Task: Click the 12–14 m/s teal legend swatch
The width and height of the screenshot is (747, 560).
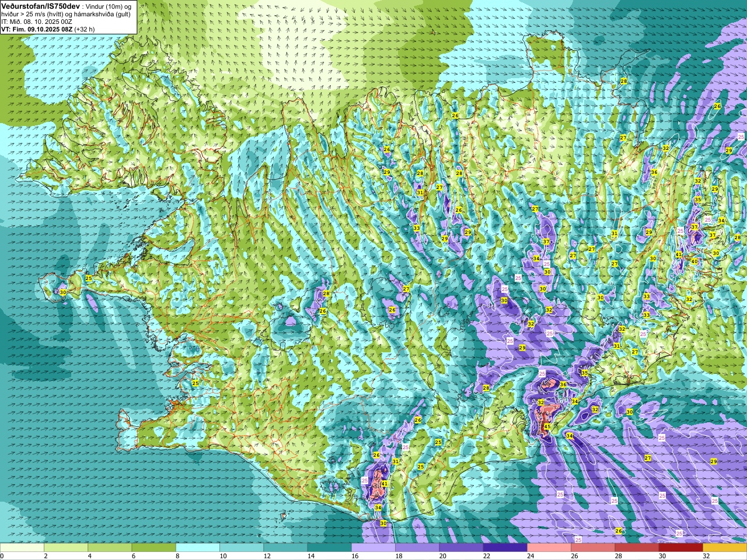Action: coord(285,548)
